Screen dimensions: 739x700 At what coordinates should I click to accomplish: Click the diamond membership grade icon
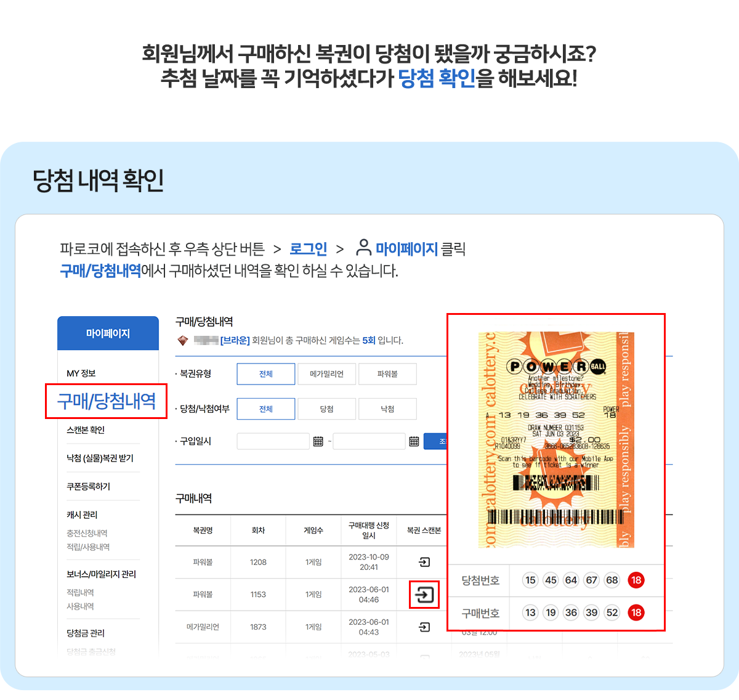click(x=182, y=340)
